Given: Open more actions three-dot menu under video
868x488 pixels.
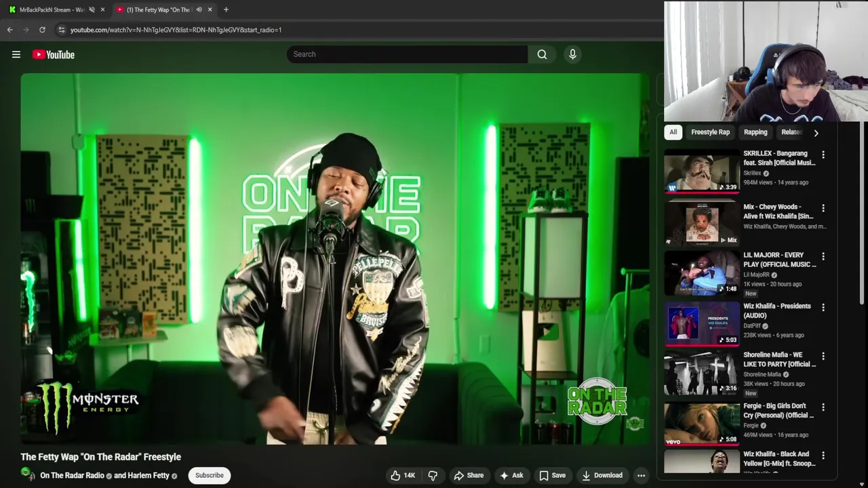Looking at the screenshot, I should pos(641,475).
